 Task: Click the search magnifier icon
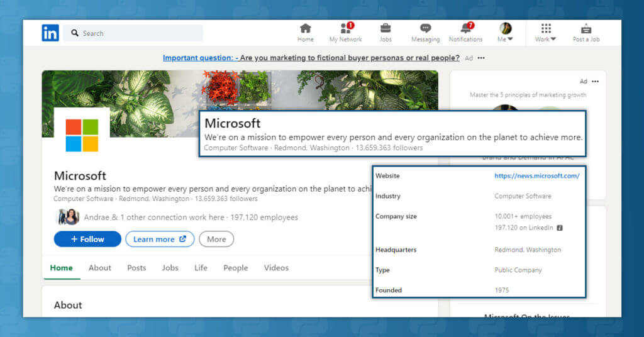pos(75,33)
